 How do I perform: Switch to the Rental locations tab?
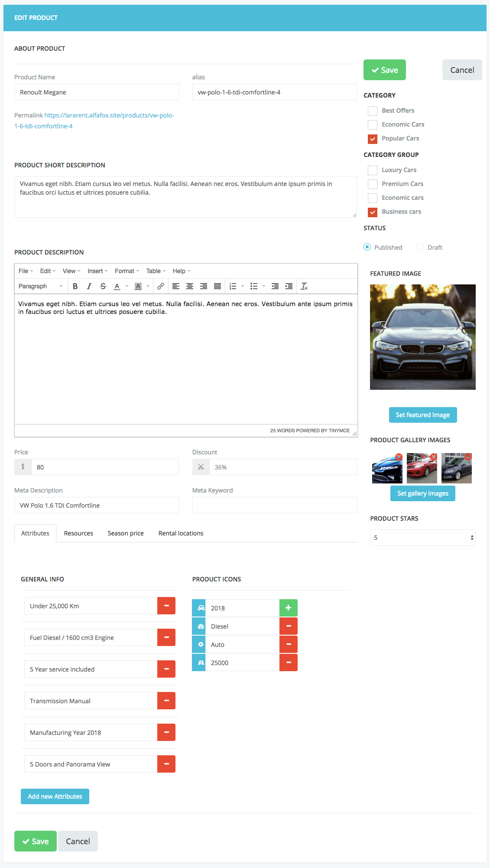tap(181, 533)
